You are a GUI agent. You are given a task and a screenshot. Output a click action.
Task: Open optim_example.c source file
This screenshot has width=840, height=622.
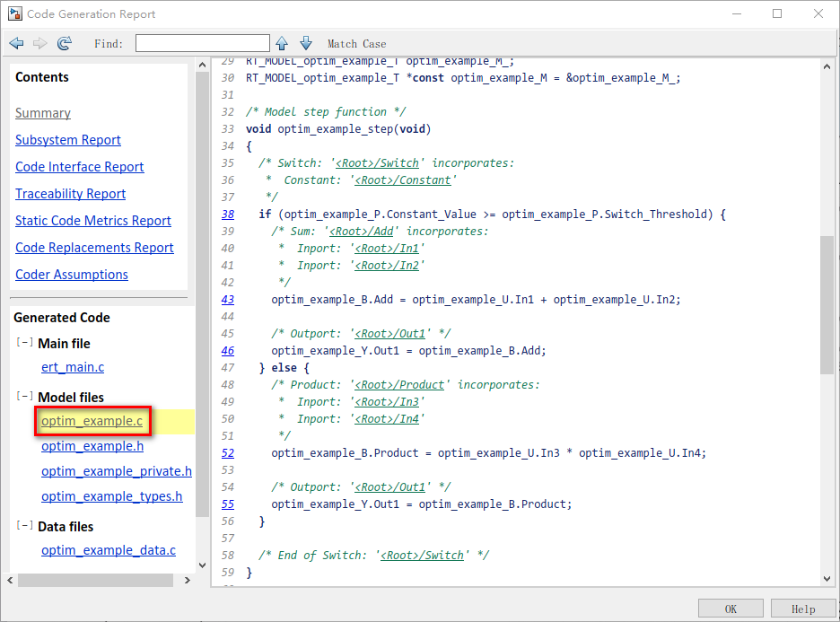pos(92,421)
